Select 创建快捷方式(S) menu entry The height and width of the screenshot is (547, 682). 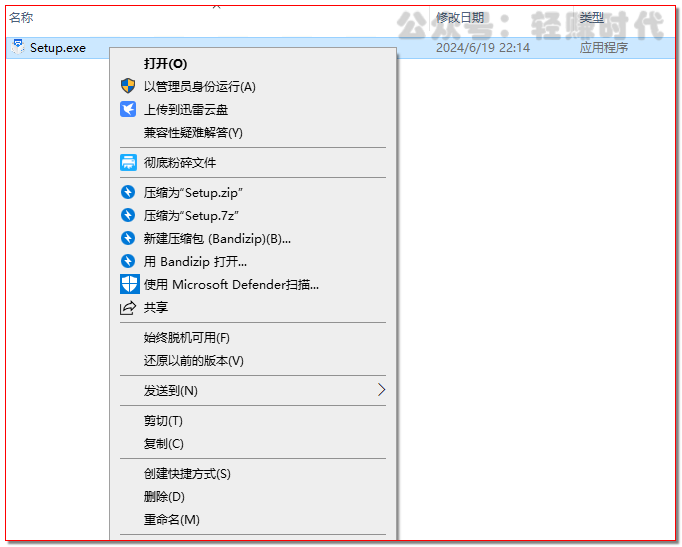tap(187, 474)
